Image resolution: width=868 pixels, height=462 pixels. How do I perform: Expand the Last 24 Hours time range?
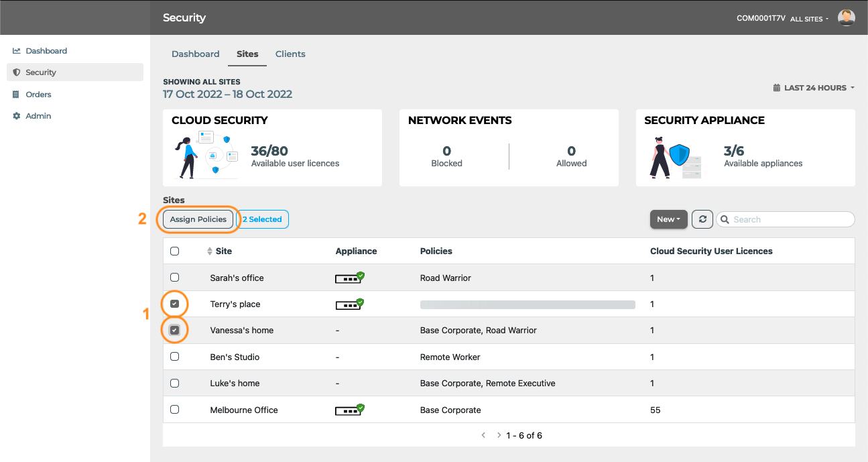pos(814,88)
